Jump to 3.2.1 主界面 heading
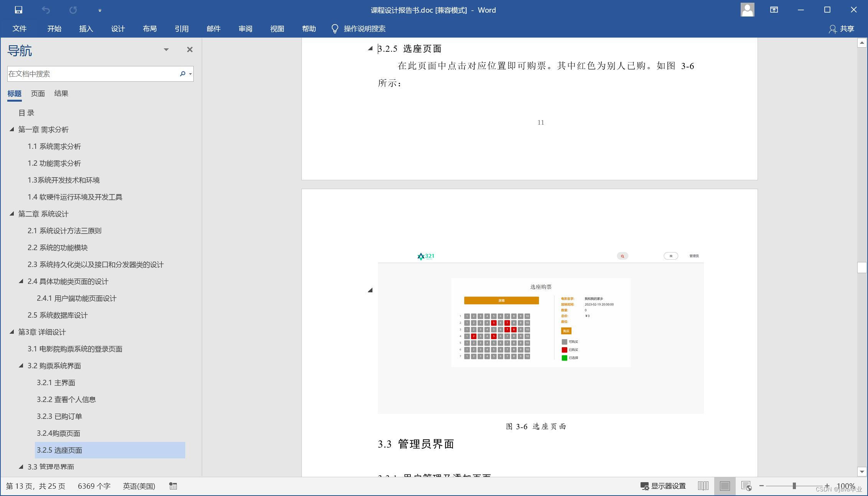Viewport: 868px width, 496px height. (x=56, y=383)
